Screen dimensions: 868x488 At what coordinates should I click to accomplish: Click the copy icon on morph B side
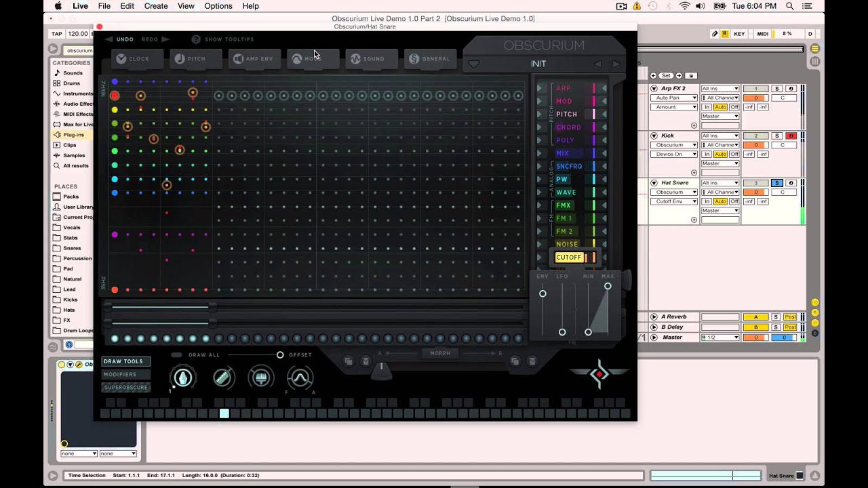pos(515,361)
